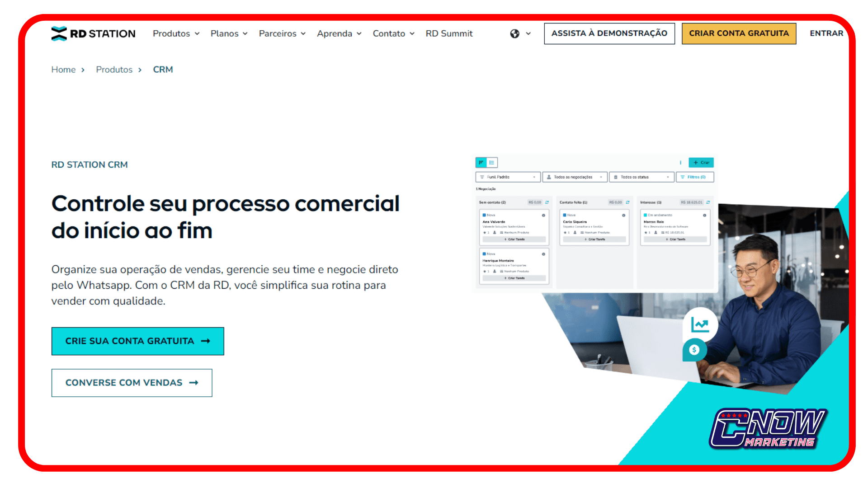Click info icon on Carla Siqueira card
This screenshot has height=488, width=868.
(x=623, y=216)
